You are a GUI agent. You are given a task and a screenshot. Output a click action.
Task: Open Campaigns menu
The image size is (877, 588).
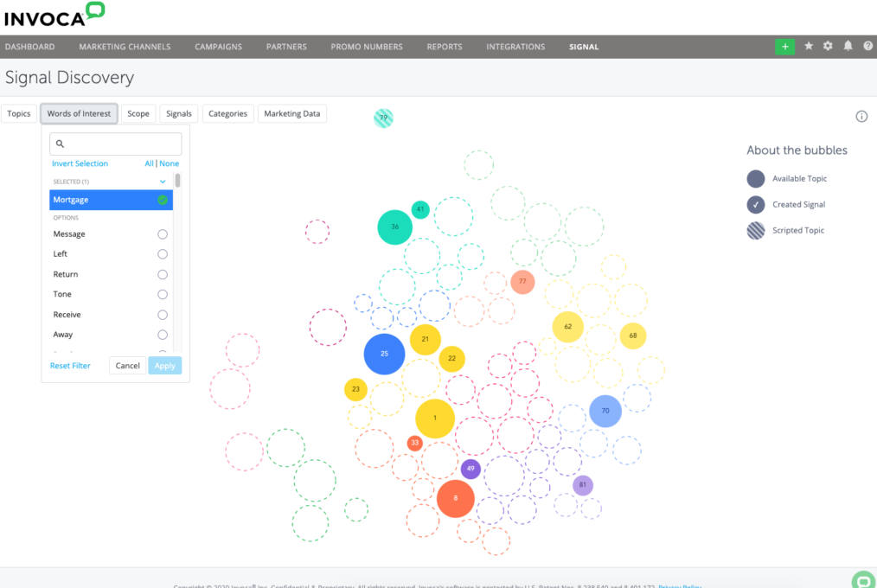click(218, 47)
